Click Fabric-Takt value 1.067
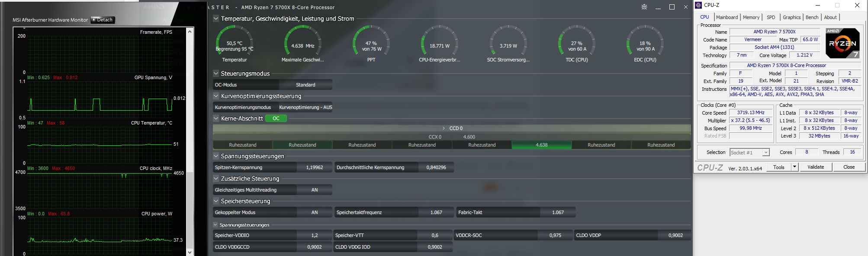The image size is (868, 256). pyautogui.click(x=558, y=212)
